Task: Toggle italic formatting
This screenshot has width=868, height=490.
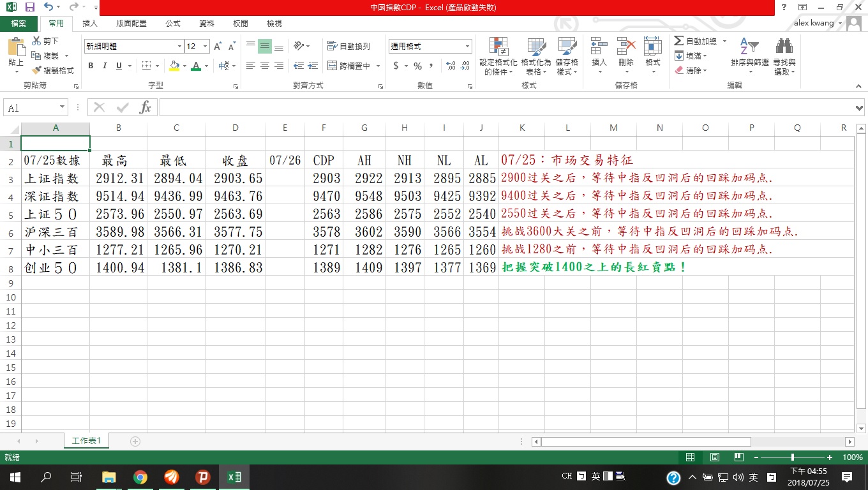Action: [x=105, y=66]
